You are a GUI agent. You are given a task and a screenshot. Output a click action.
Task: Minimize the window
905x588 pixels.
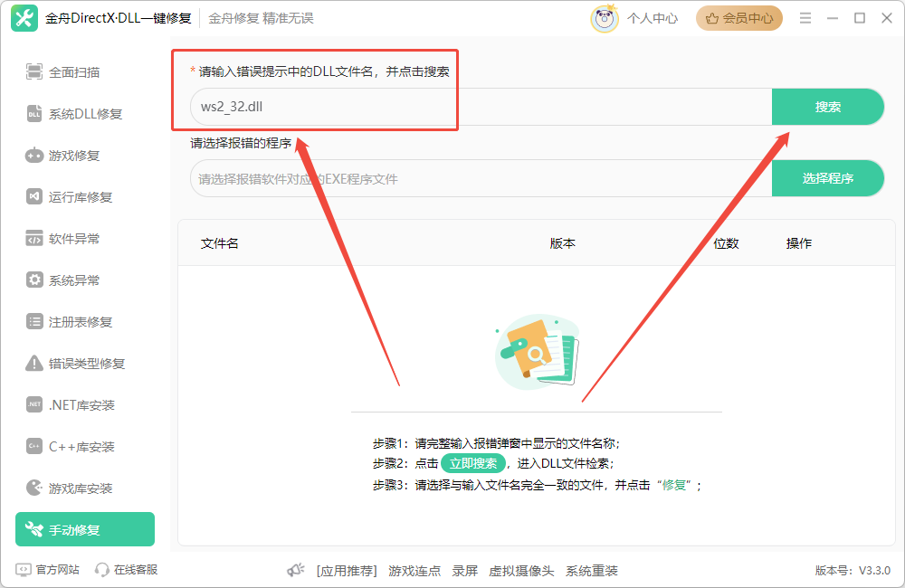click(833, 18)
